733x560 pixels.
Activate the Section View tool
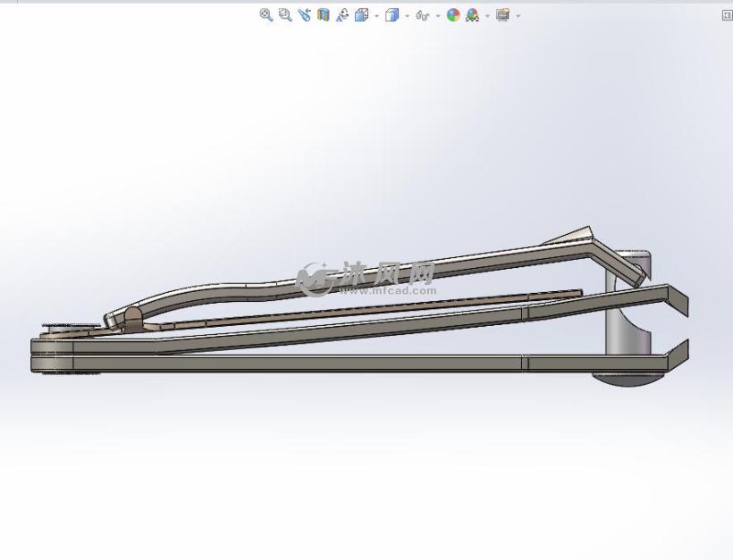(x=324, y=15)
